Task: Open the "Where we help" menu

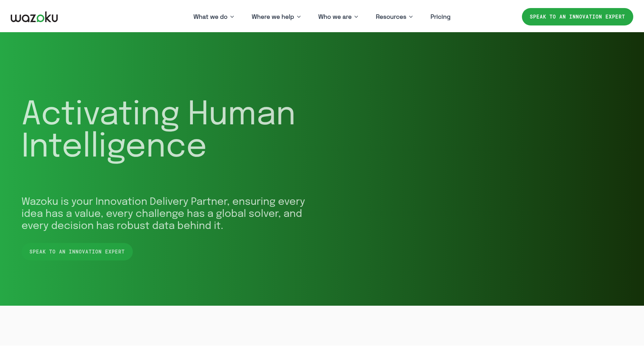Action: (x=273, y=17)
